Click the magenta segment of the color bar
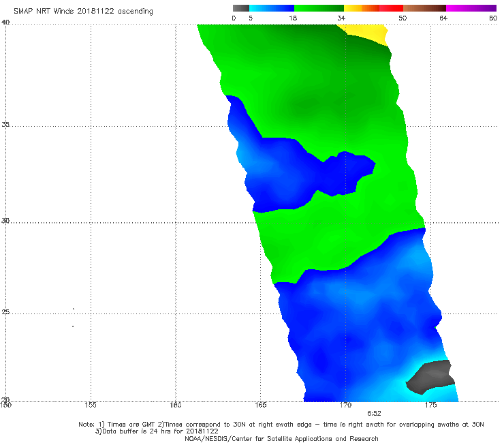504x443 pixels. coord(471,8)
